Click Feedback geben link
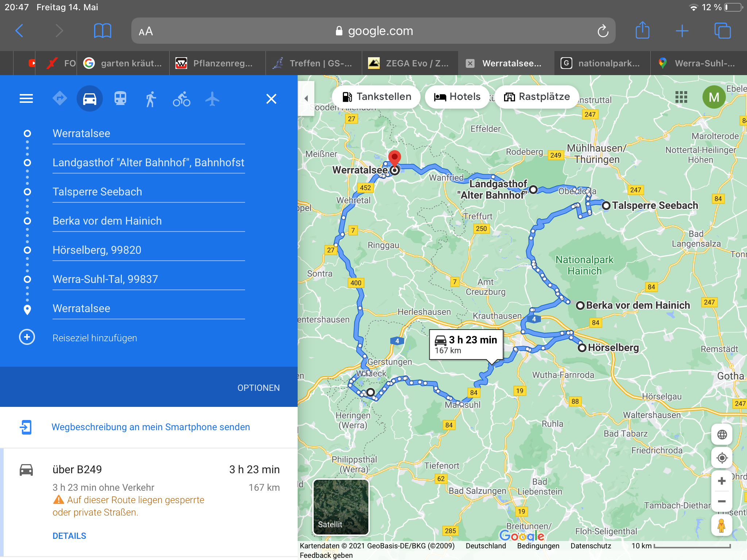This screenshot has height=560, width=747. click(x=326, y=555)
